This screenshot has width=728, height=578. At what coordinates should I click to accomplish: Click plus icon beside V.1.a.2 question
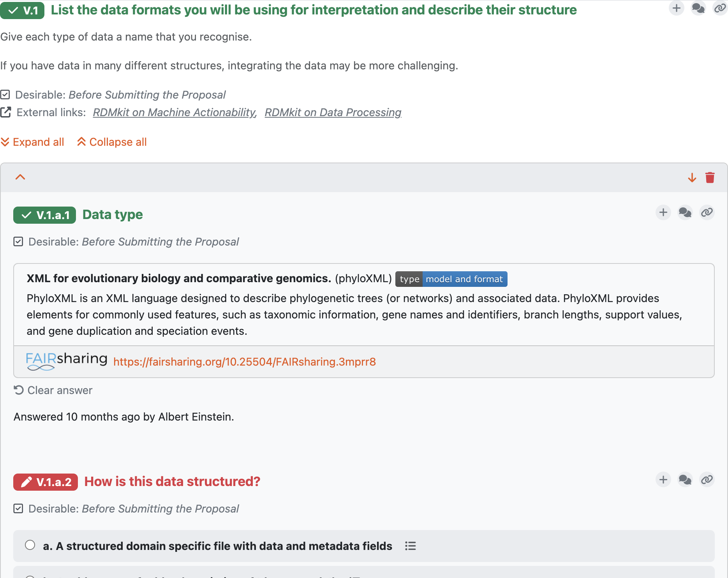click(x=663, y=479)
